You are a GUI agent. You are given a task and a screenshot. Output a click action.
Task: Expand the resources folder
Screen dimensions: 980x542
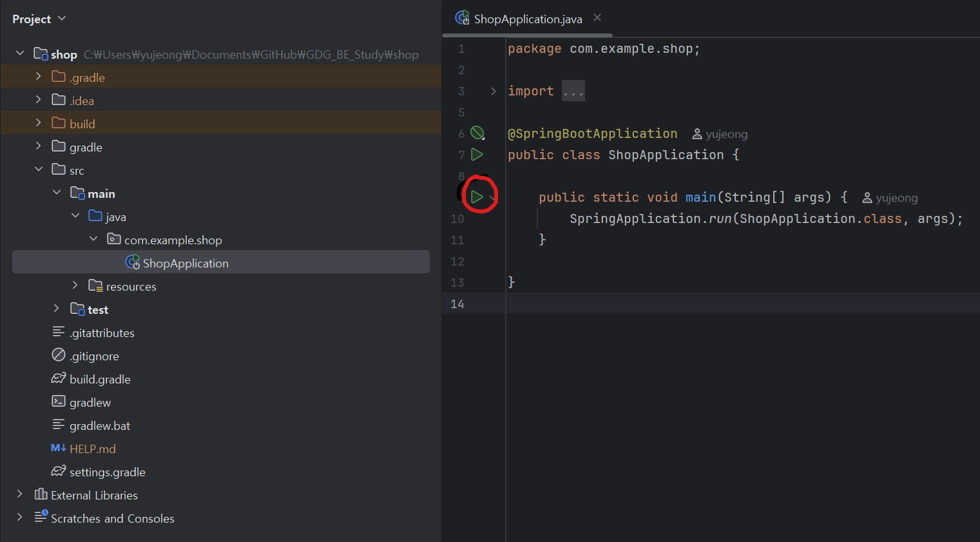(x=75, y=286)
